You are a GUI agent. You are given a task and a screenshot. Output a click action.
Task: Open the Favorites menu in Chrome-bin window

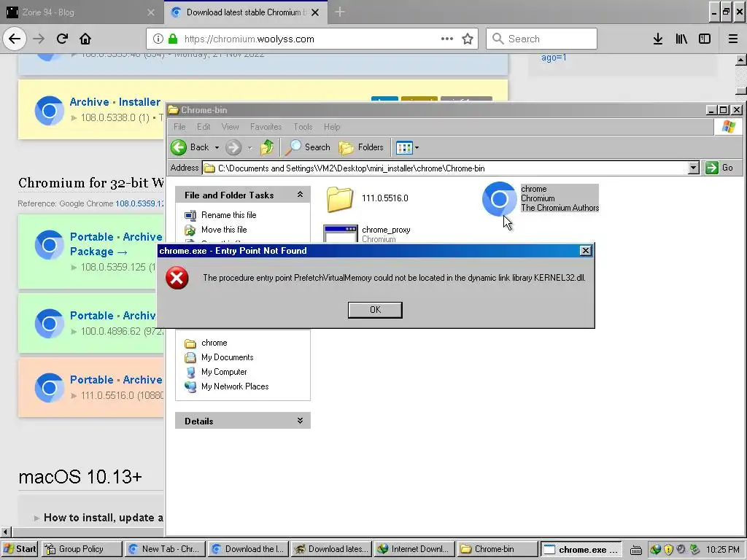[x=266, y=127]
